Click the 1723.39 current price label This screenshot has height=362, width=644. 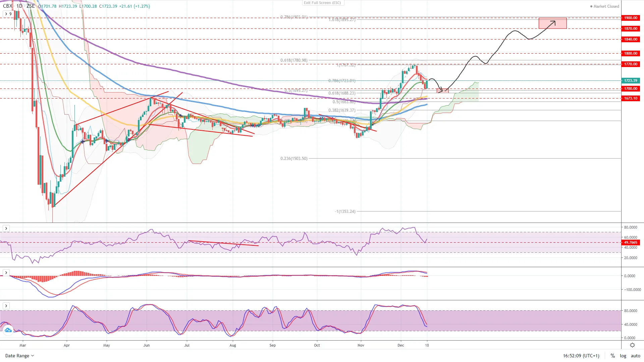coord(631,80)
